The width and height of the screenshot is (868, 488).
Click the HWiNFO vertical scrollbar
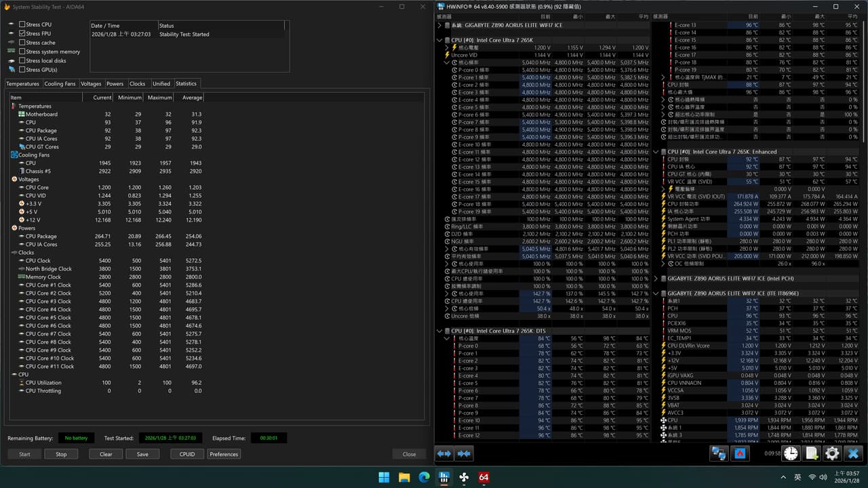click(x=863, y=230)
